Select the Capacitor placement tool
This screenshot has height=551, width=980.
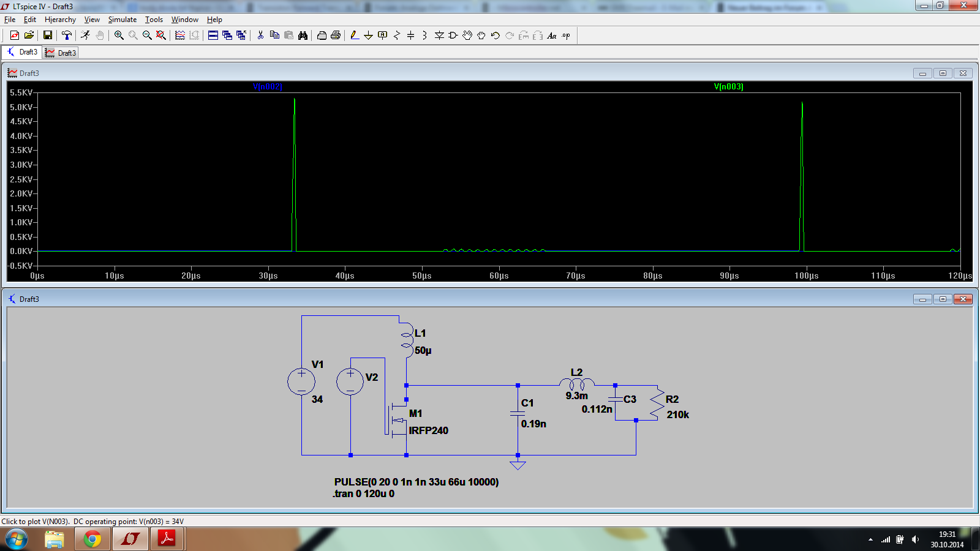(x=411, y=36)
